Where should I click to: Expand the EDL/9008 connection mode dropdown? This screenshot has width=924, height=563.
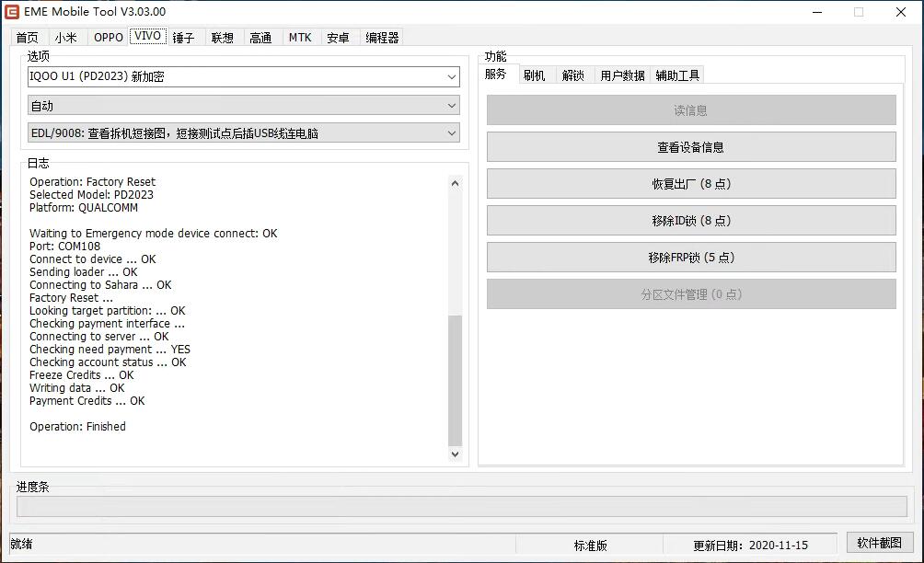(243, 133)
